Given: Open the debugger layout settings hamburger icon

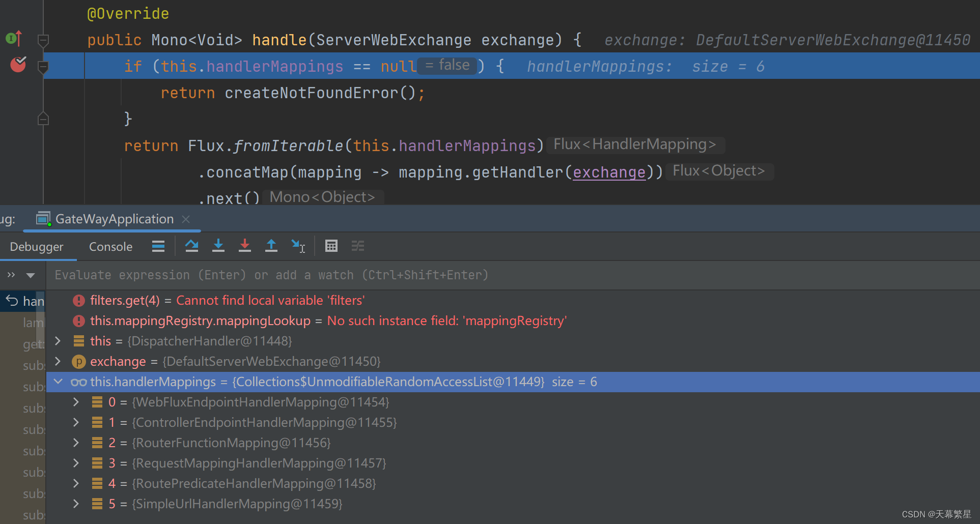Looking at the screenshot, I should pos(158,246).
